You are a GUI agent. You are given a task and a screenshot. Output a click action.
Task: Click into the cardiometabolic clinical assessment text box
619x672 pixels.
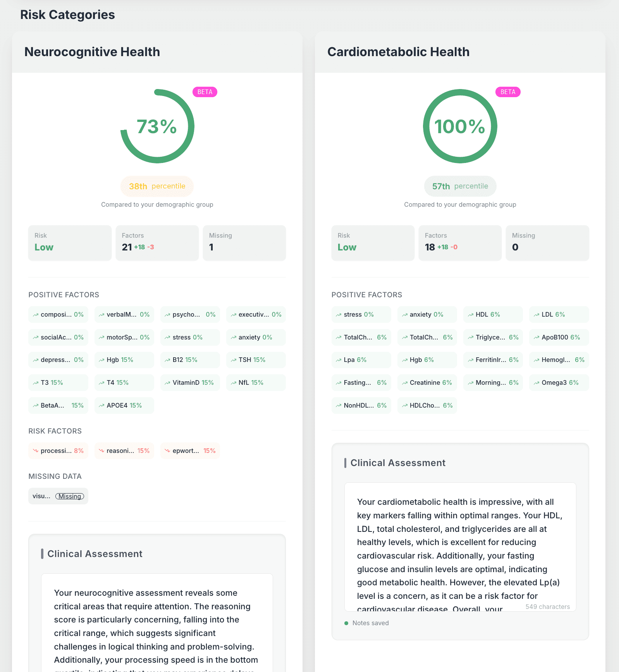(460, 547)
